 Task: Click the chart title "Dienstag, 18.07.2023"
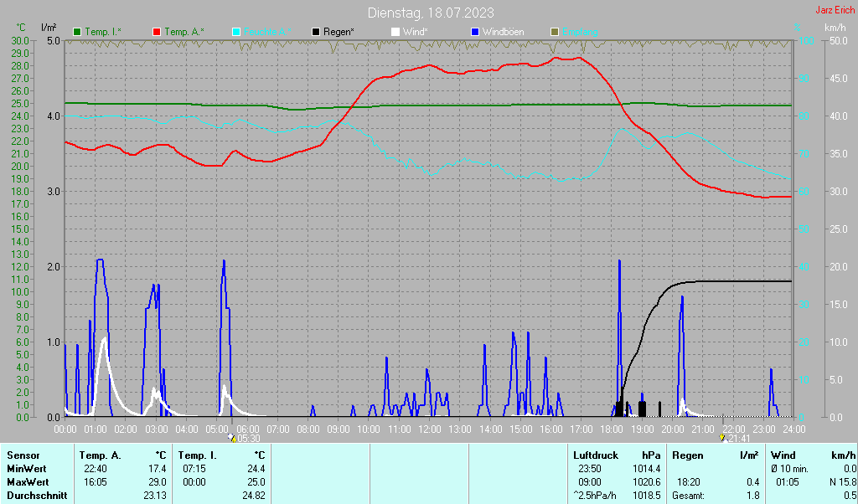431,13
